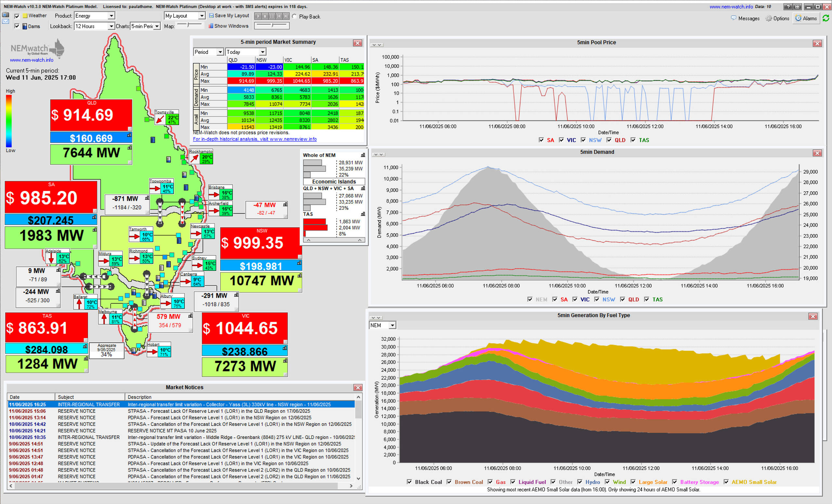
Task: Sort Market Notices by Description column
Action: coord(240,397)
